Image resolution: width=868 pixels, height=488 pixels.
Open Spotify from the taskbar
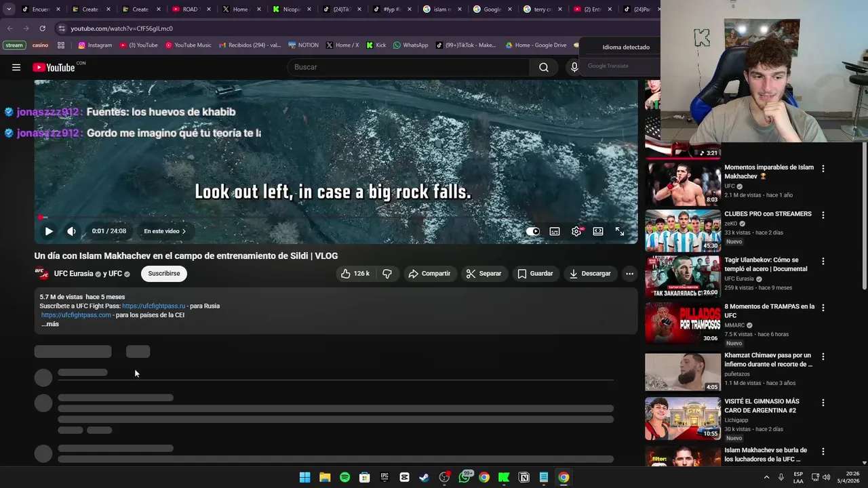point(344,477)
